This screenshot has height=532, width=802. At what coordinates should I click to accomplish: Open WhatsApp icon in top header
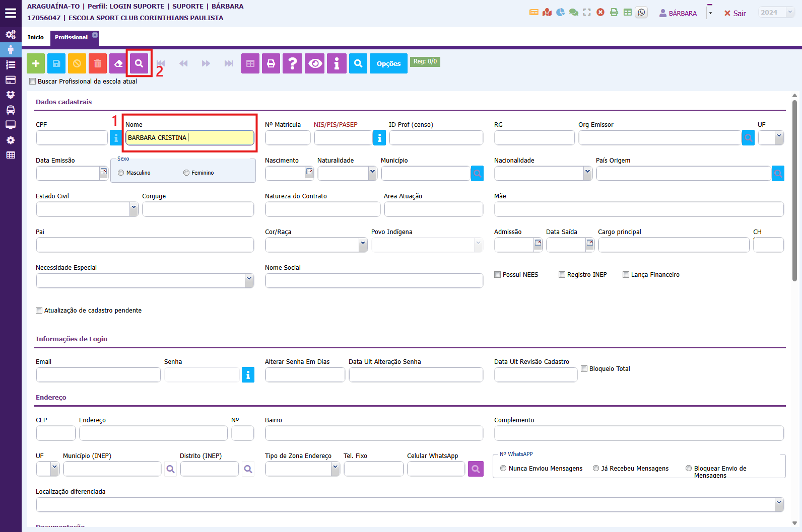point(641,13)
